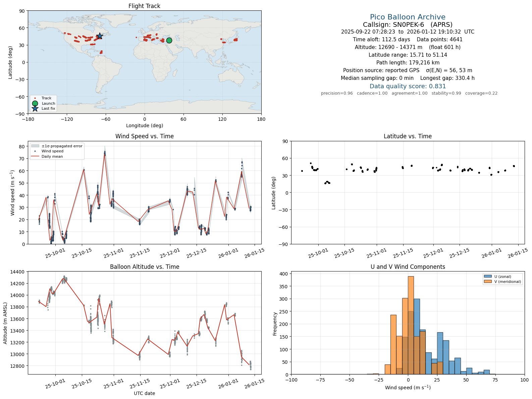Select 'Median sampling gap: 0 min'
Screen dimensions: 532x399
pyautogui.click(x=377, y=78)
